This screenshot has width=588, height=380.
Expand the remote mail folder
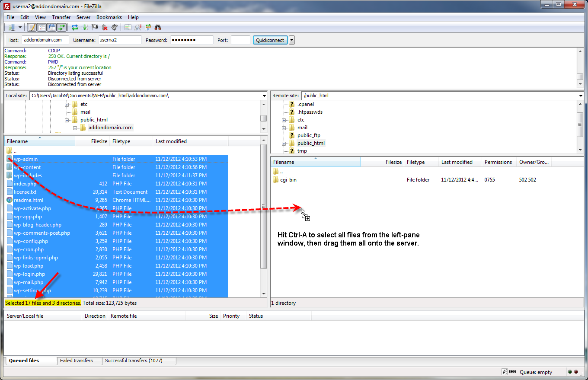point(284,128)
